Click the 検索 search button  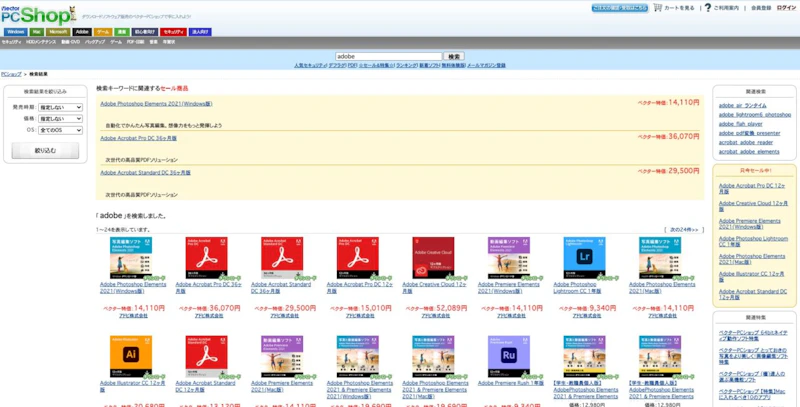pos(454,57)
